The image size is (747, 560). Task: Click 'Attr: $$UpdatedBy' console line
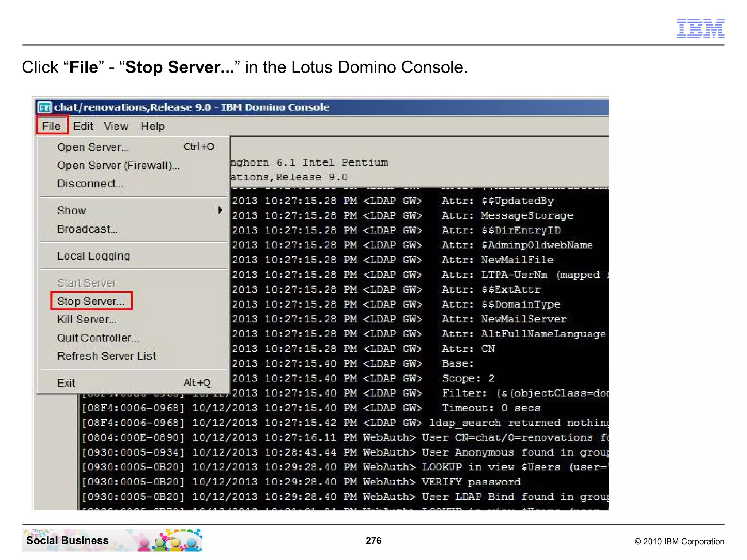tap(498, 201)
